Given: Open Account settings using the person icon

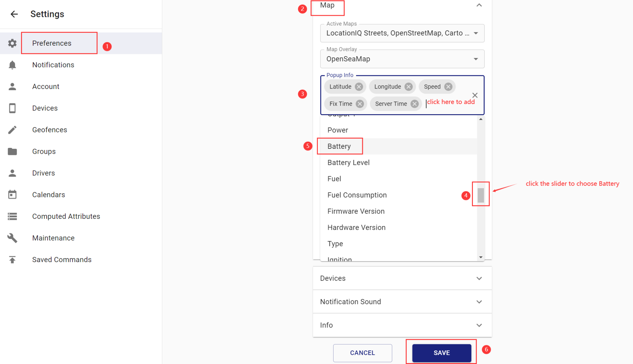Looking at the screenshot, I should pyautogui.click(x=12, y=86).
